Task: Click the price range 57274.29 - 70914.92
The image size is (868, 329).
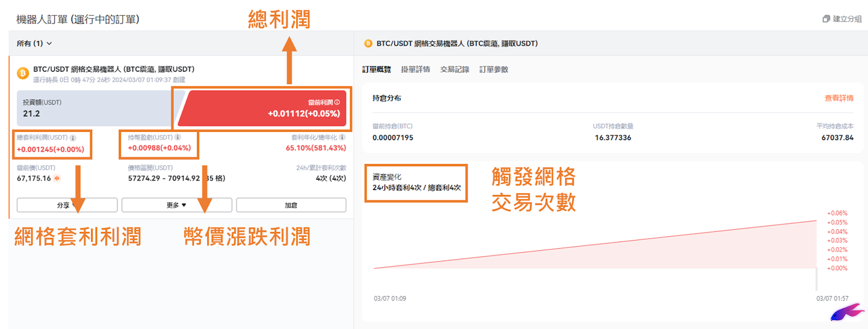Action: point(164,179)
